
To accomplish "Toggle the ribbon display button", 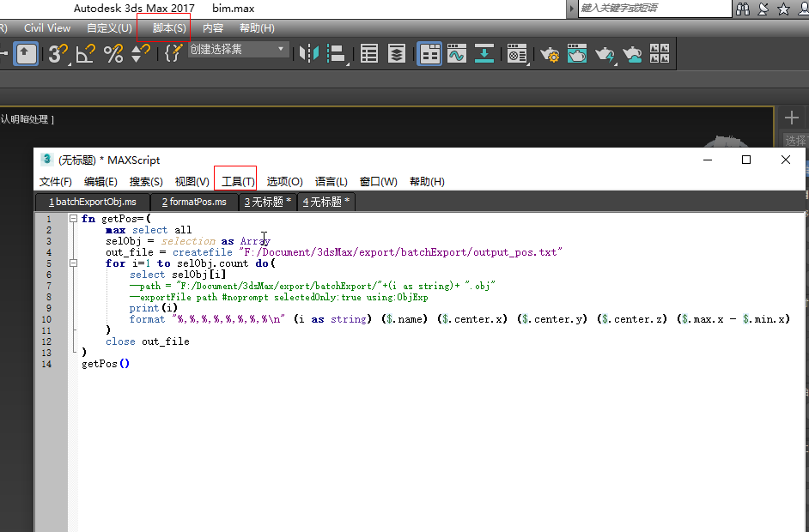I will point(429,53).
